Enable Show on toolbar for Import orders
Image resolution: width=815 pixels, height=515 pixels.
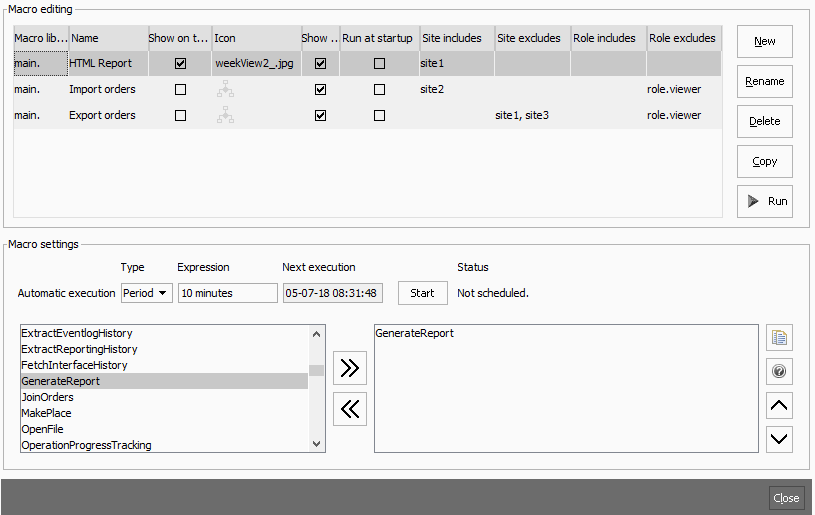(x=180, y=90)
